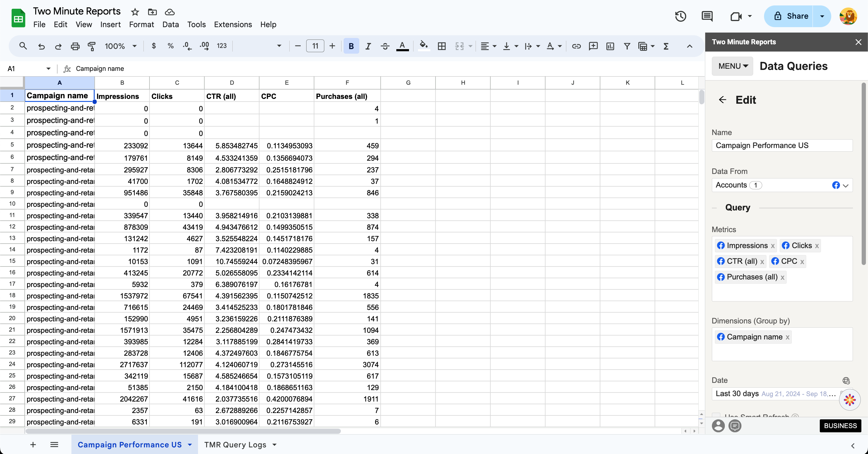Screen dimensions: 868x454
Task: Collapse the toolbar with the caret
Action: point(689,46)
